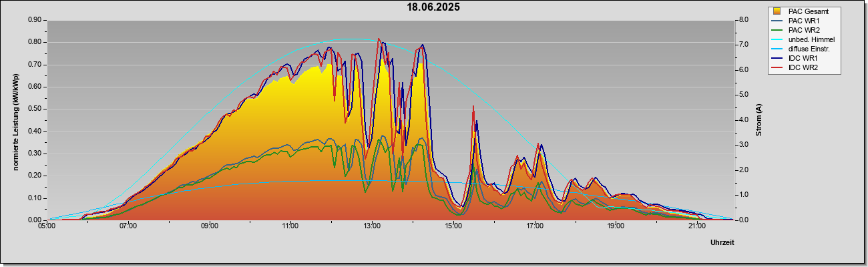
Task: Click the PAC Gesamt legend color swatch
Action: tap(778, 11)
